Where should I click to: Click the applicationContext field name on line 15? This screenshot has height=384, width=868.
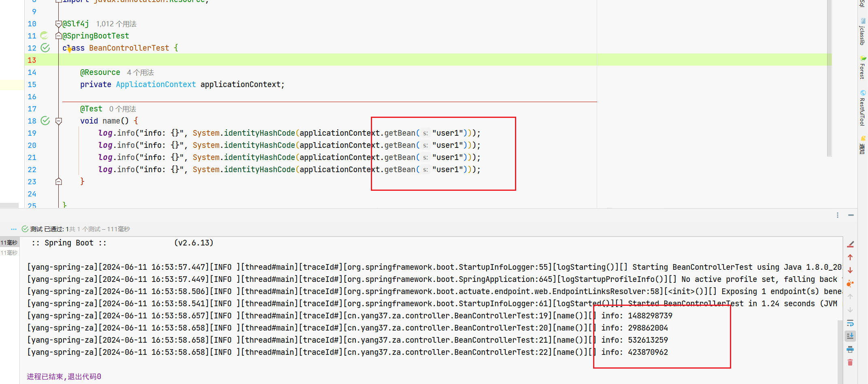coord(240,84)
